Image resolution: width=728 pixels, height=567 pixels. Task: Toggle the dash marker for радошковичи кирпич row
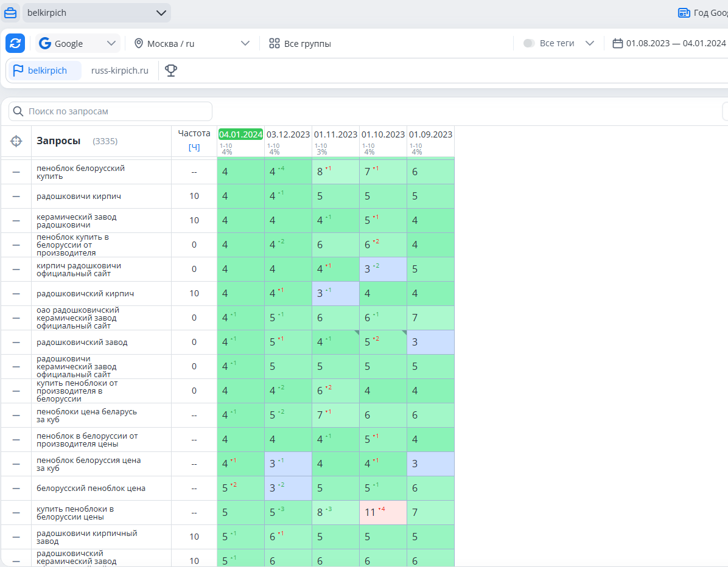pos(16,197)
